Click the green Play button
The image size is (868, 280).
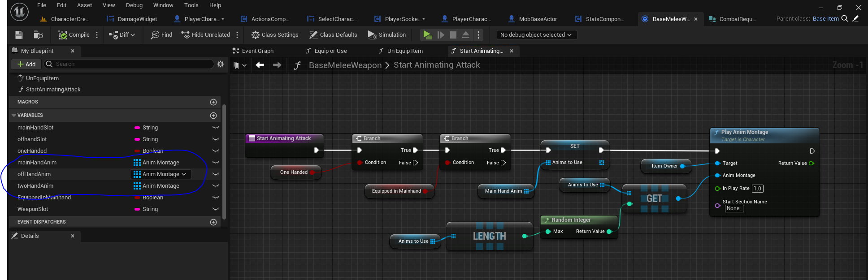click(x=428, y=35)
